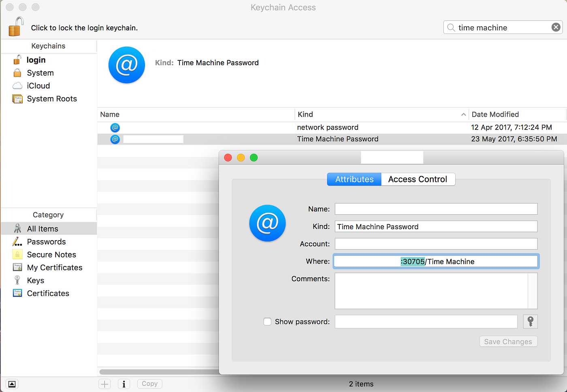Switch to the Access Control tab

(418, 179)
